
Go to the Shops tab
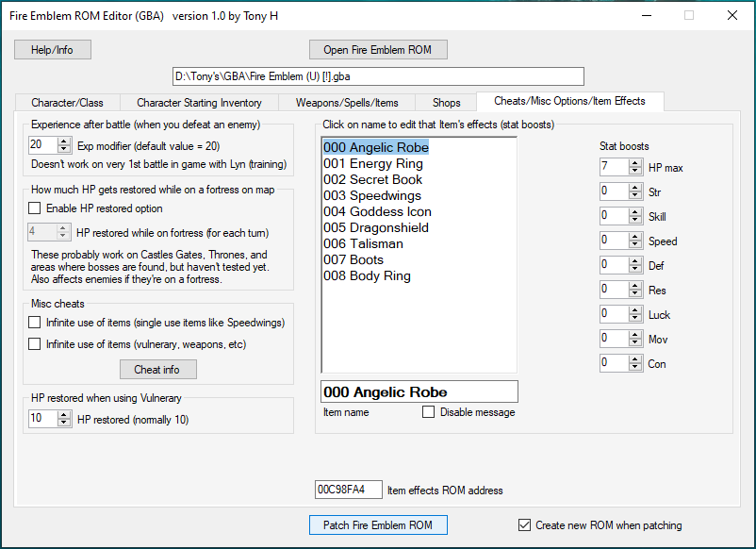(446, 102)
